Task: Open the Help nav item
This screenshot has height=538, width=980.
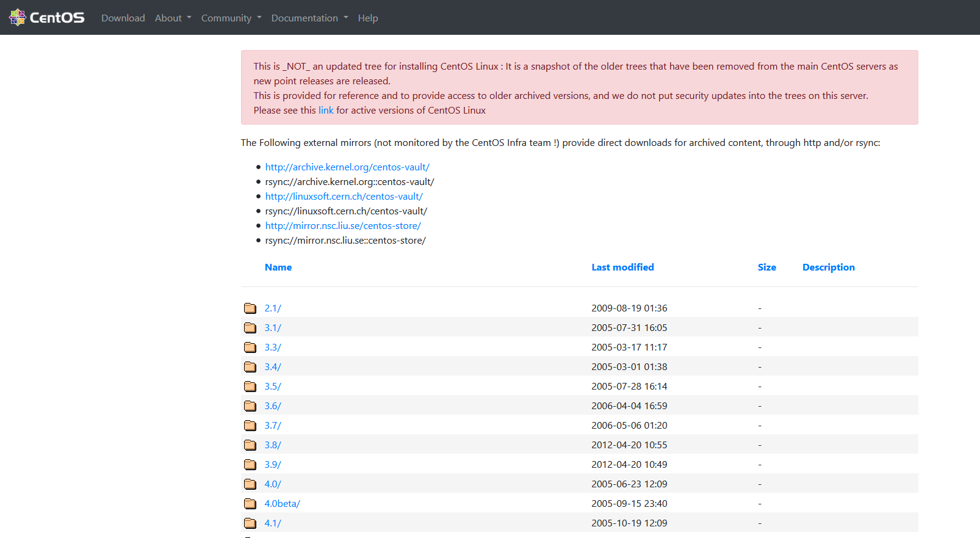Action: pos(368,18)
